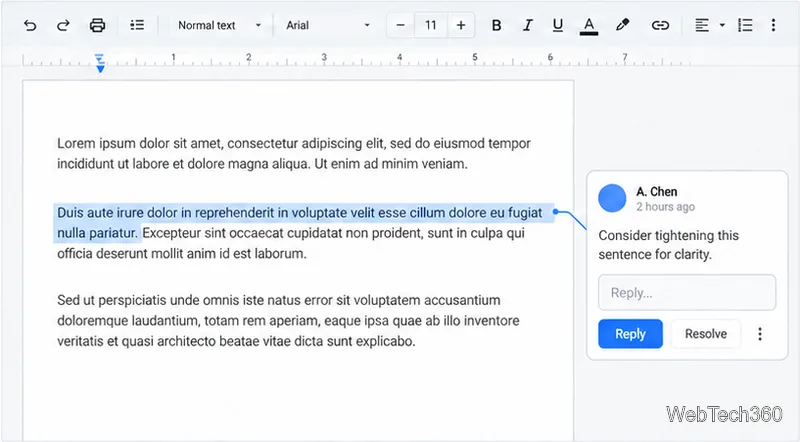The image size is (800, 442).
Task: Click the text alignment icon
Action: pos(702,26)
